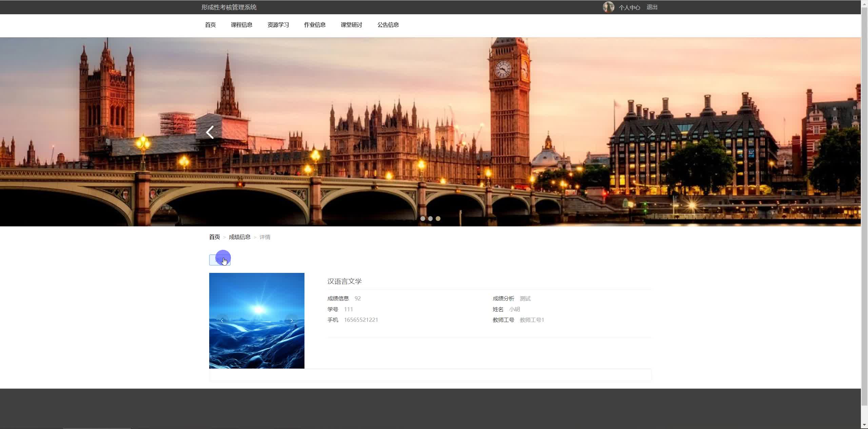Click 退出 to log out
Viewport: 868px width, 429px height.
[x=652, y=7]
